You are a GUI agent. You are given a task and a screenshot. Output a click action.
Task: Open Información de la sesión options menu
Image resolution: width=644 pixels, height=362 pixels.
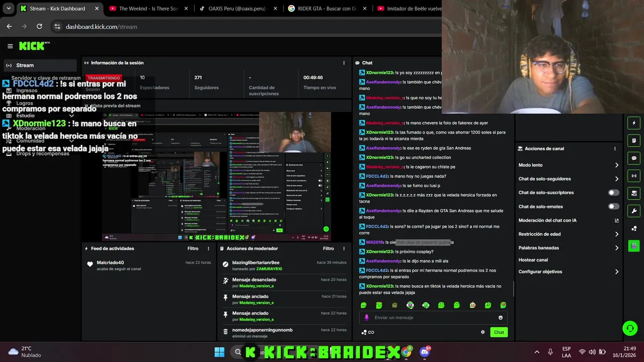(344, 63)
